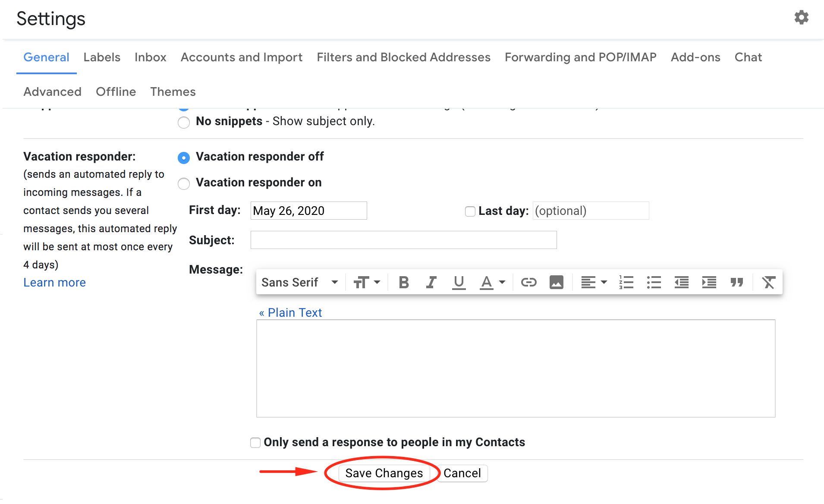Select the No snippets option
This screenshot has width=824, height=504.
[x=184, y=123]
